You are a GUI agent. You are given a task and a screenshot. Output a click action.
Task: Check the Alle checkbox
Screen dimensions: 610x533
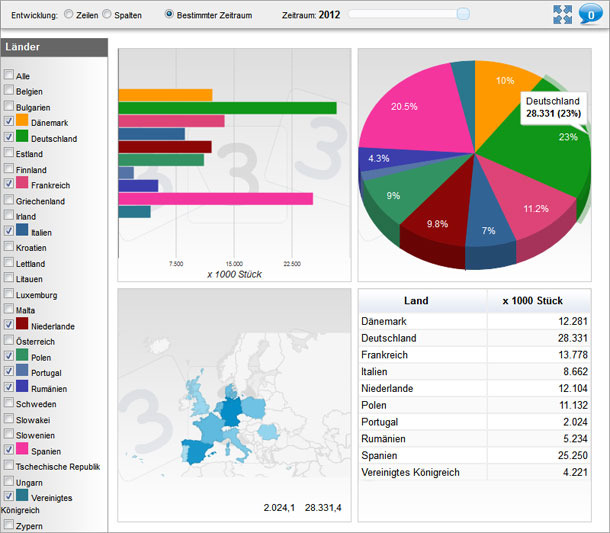pos(9,74)
